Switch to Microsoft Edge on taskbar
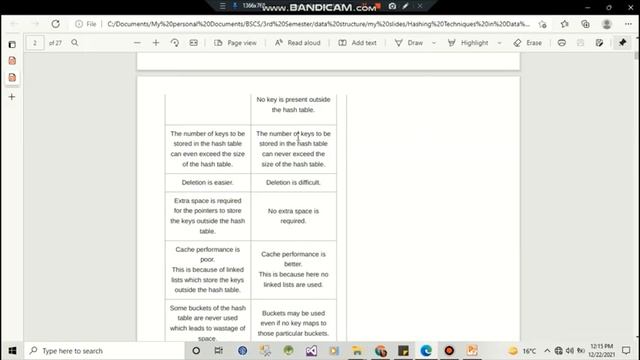Screen dimensions: 640x360 (x=426, y=351)
